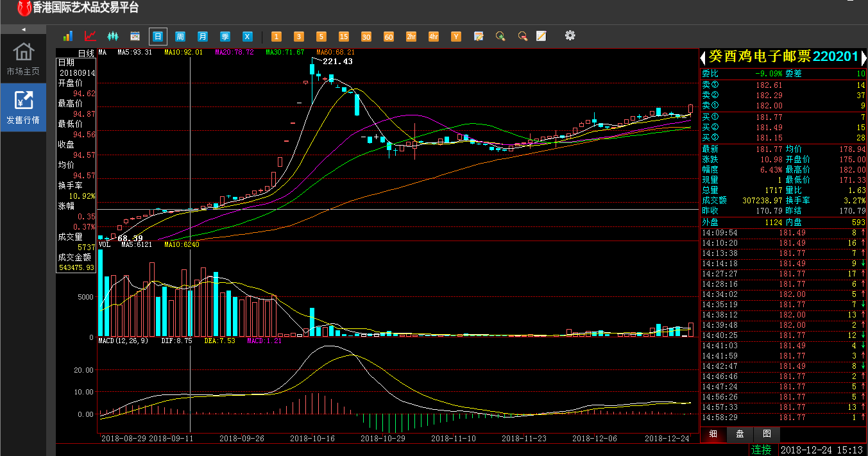Collapse the sidebar with the small arrow
Image resolution: width=868 pixels, height=456 pixels.
click(23, 30)
